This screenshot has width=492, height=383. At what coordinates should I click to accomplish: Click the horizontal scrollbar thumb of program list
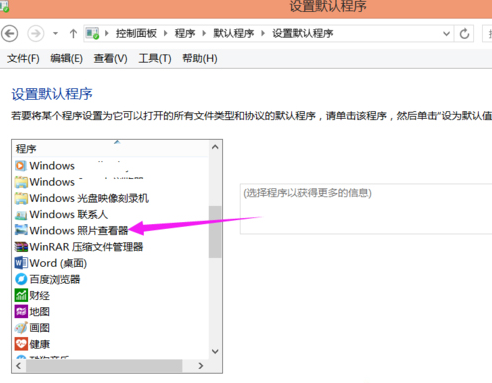pyautogui.click(x=104, y=366)
